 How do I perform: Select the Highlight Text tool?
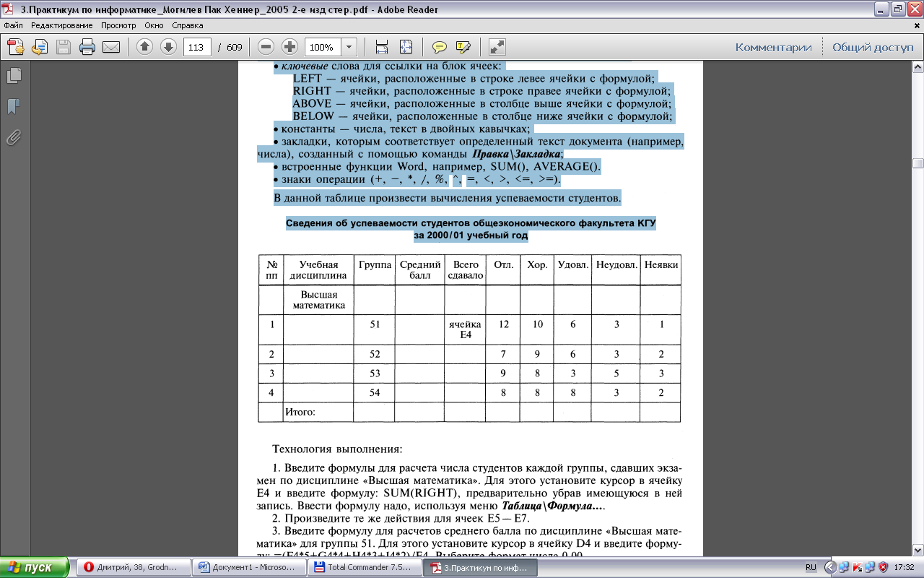click(463, 48)
